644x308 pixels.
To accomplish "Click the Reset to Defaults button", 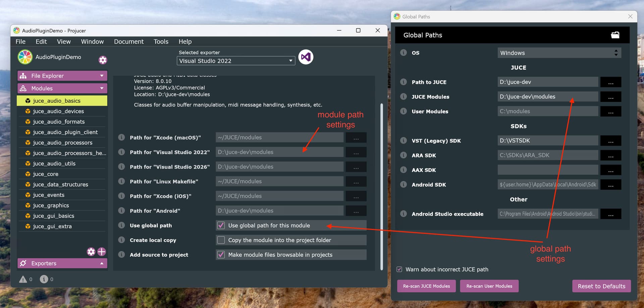I will tap(601, 286).
